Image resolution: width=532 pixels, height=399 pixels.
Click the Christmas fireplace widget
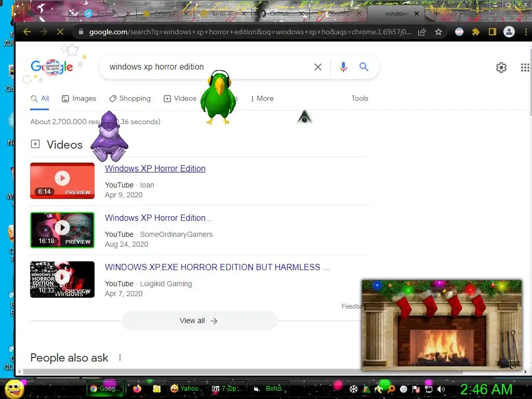coord(442,324)
